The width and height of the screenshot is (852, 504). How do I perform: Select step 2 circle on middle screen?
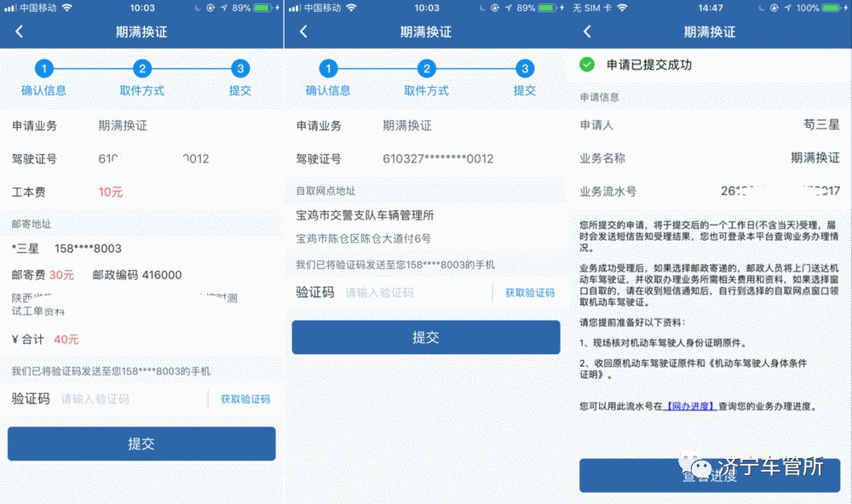point(427,68)
